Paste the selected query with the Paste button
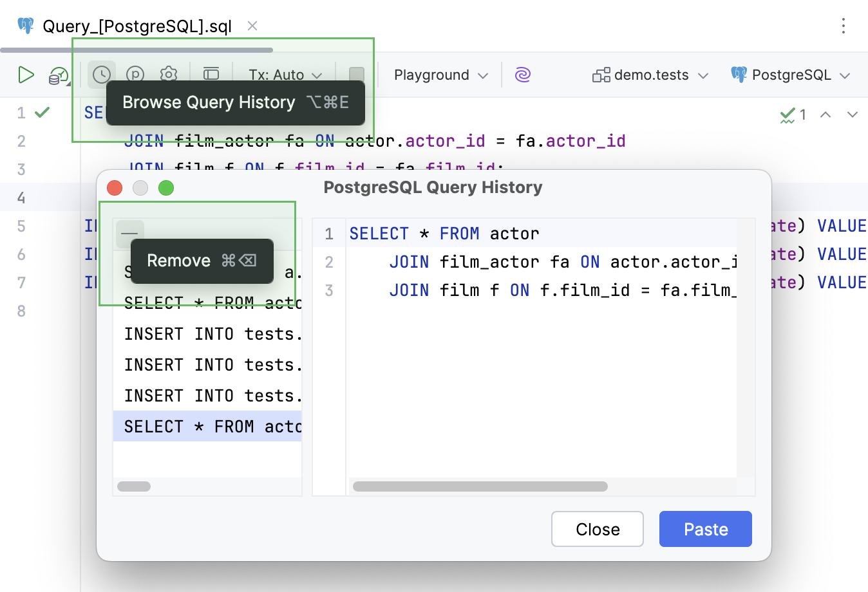Viewport: 868px width, 592px height. click(x=705, y=529)
